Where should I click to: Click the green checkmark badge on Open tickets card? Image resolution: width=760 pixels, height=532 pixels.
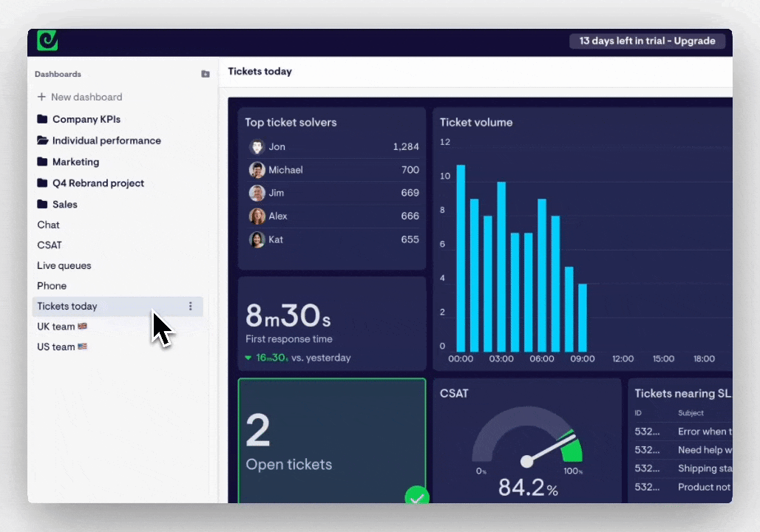[417, 496]
